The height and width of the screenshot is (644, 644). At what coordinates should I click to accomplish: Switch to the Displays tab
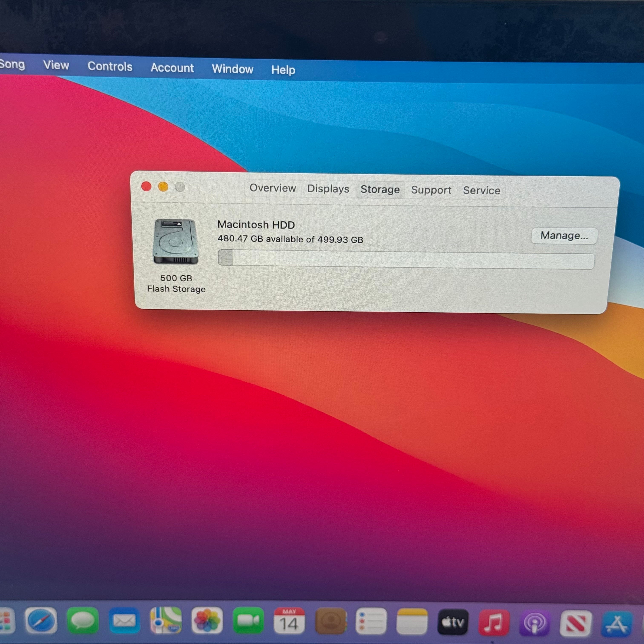click(x=328, y=189)
